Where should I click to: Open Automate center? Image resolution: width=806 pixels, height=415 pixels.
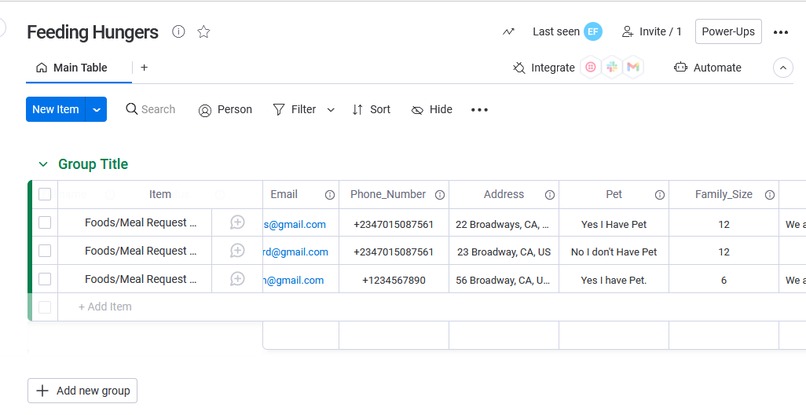pos(708,67)
